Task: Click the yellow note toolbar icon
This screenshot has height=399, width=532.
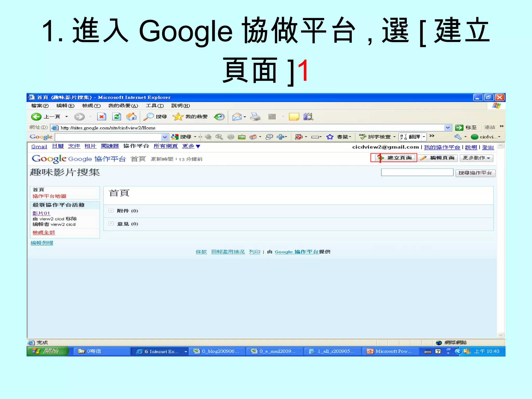Action: [294, 117]
